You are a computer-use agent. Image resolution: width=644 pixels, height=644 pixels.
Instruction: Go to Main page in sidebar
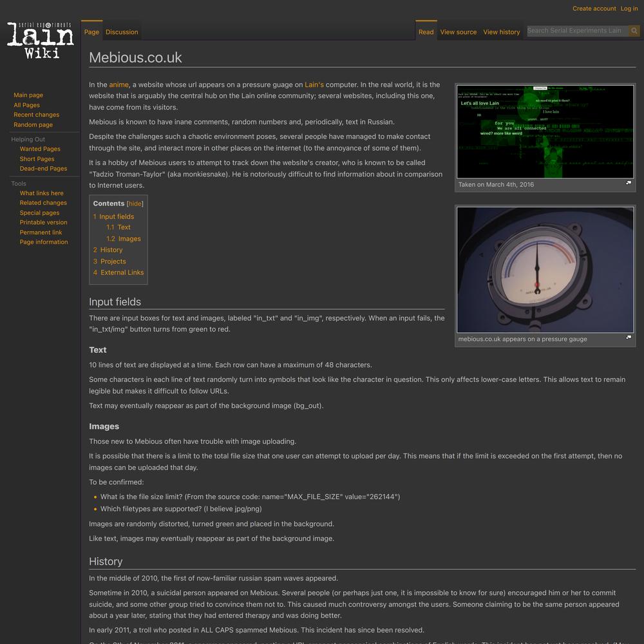28,95
